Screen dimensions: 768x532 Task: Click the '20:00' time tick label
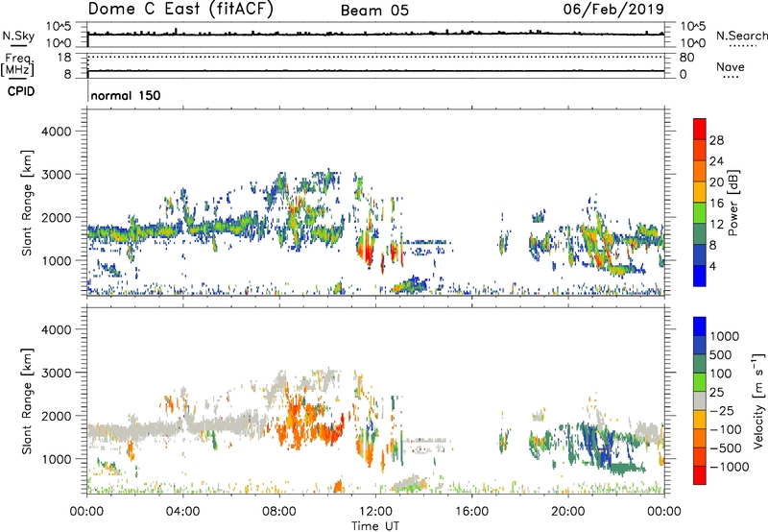click(568, 512)
